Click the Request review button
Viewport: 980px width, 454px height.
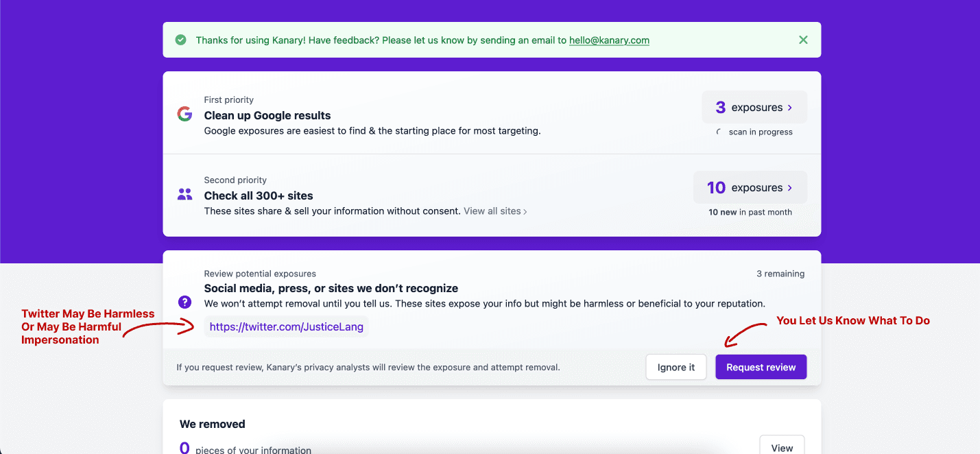pos(761,367)
